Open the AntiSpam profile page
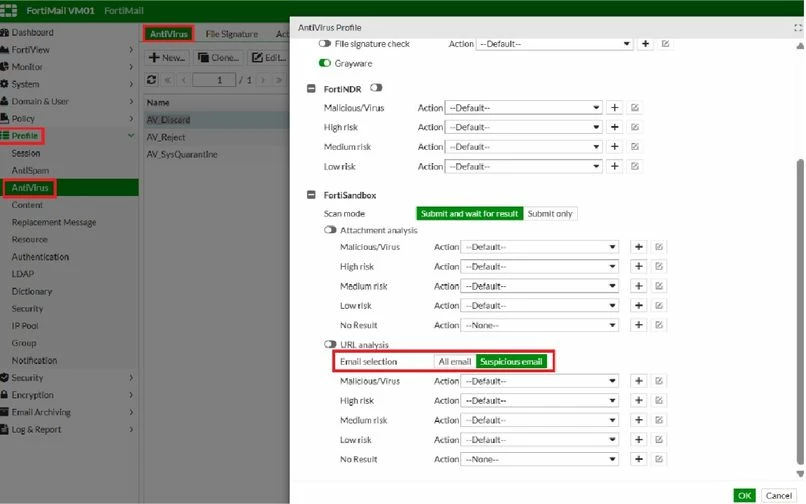 (x=30, y=170)
